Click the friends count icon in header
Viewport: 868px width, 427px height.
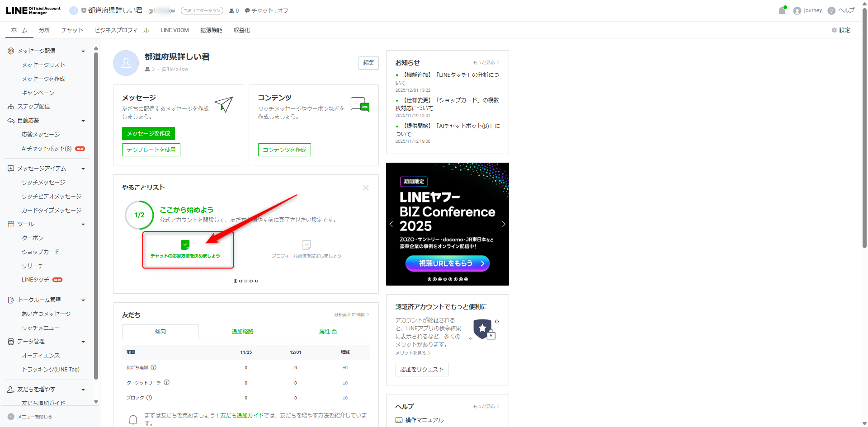tap(231, 11)
